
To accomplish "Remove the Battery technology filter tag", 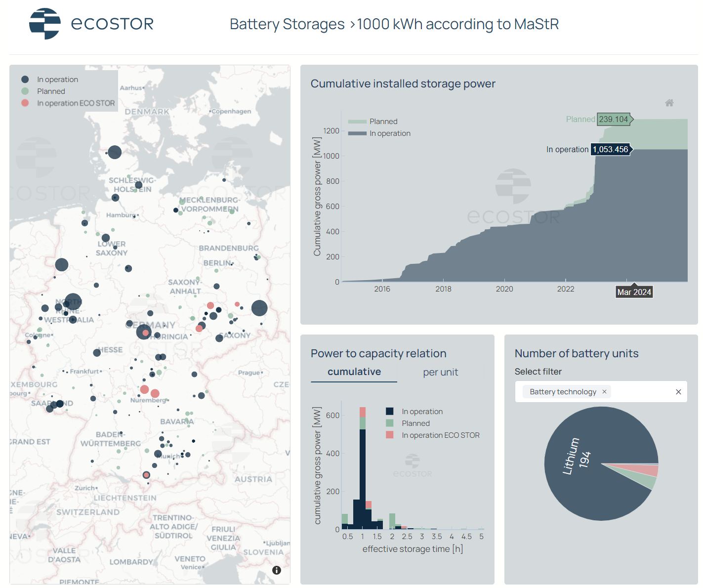I will pyautogui.click(x=604, y=391).
